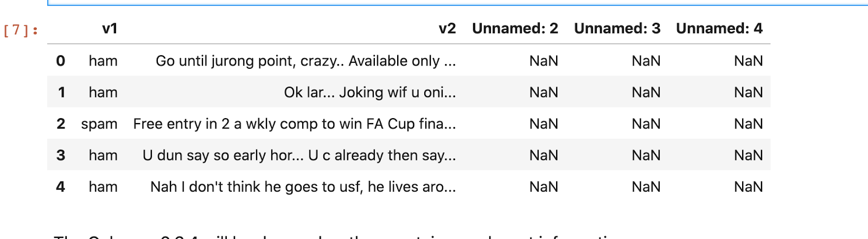Select the 'Unnamed: 3' column header

tap(617, 28)
